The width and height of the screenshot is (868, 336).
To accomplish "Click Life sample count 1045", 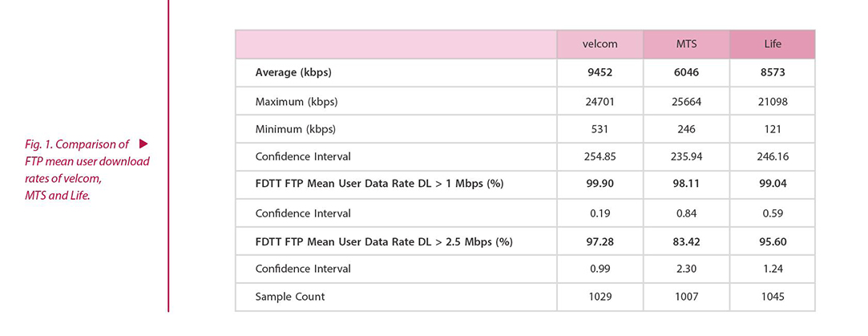I will coord(773,297).
